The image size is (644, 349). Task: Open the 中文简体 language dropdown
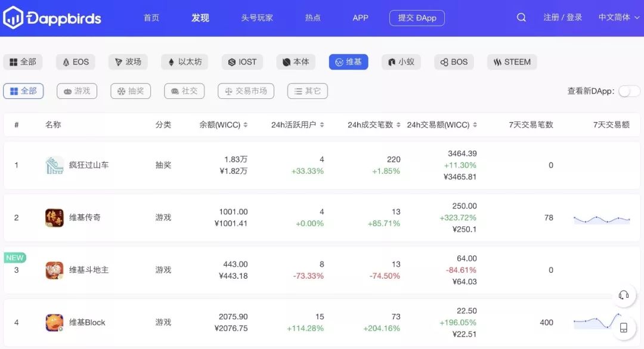click(619, 18)
